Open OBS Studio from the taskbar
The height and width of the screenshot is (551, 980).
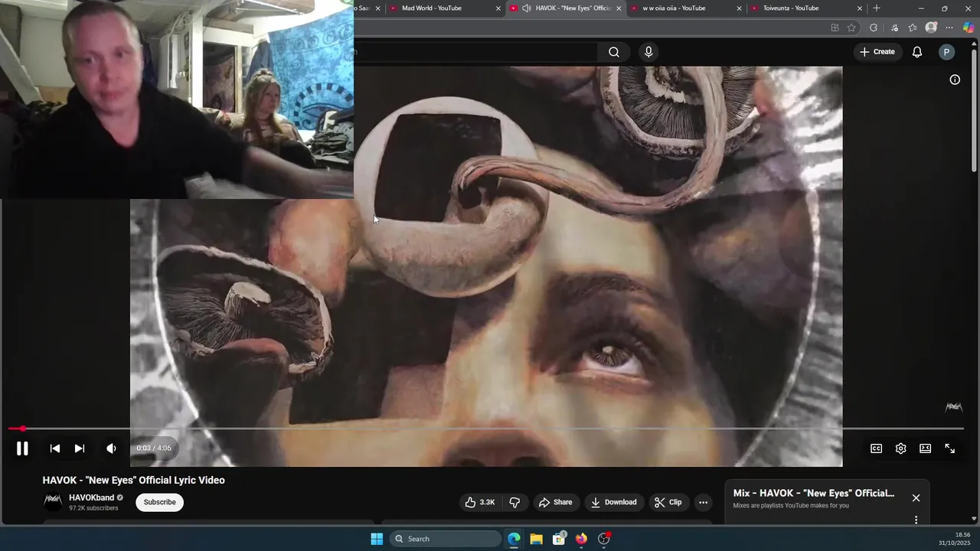[604, 539]
